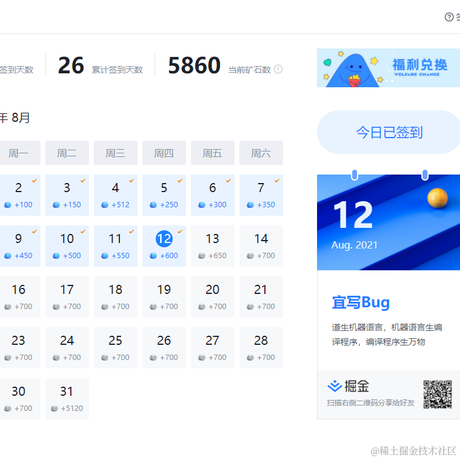This screenshot has height=460, width=460.
Task: Click the 8月 month heading
Action: (x=21, y=118)
